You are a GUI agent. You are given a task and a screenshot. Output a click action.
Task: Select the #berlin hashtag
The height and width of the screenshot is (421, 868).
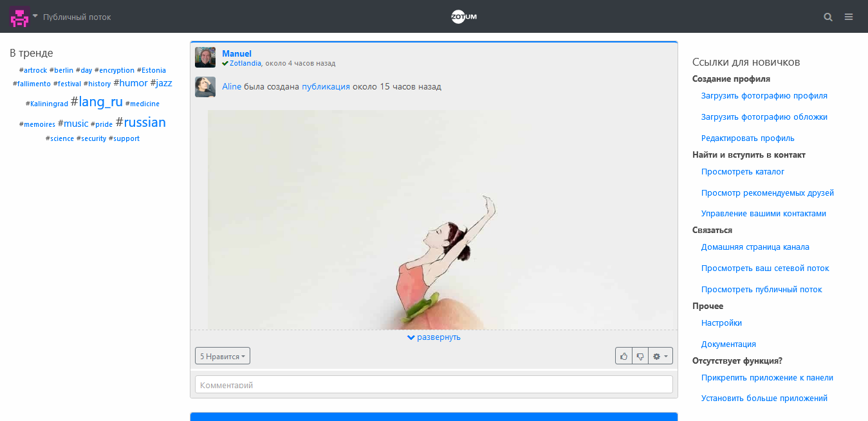click(x=62, y=70)
